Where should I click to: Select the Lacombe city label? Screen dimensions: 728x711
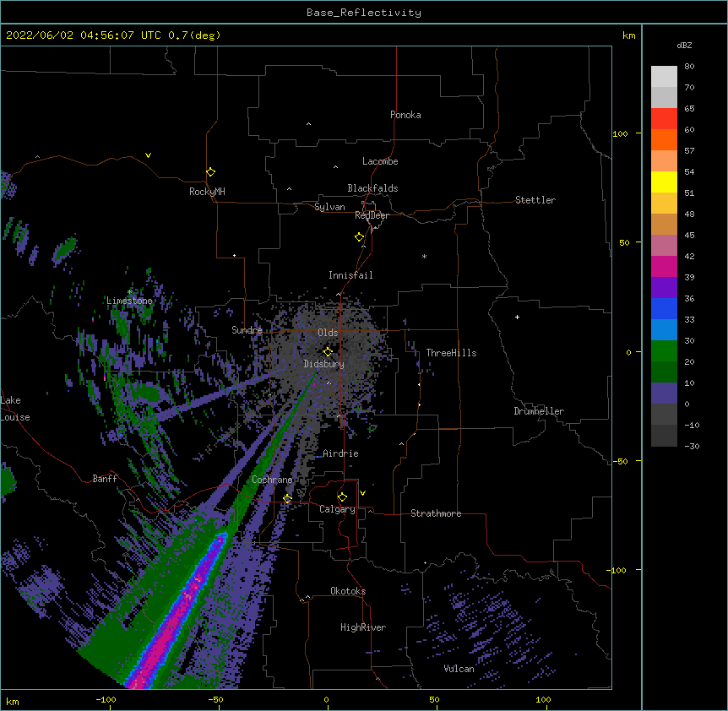(x=380, y=161)
